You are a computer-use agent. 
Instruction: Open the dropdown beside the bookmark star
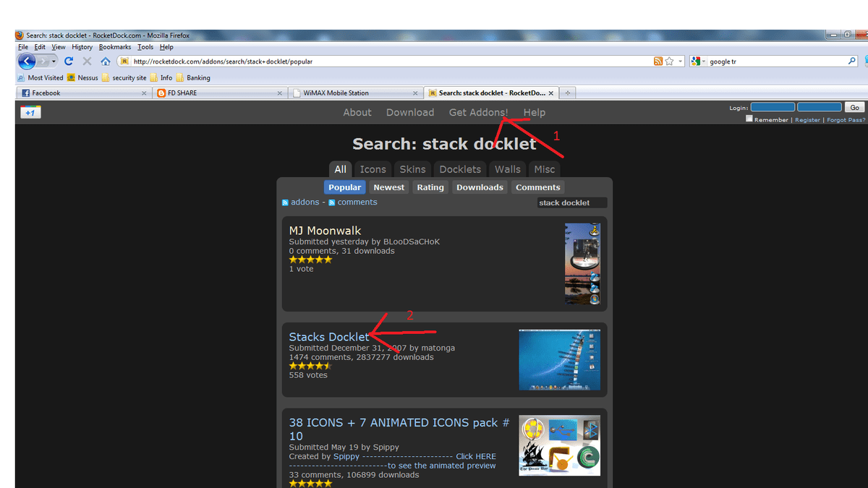click(681, 61)
